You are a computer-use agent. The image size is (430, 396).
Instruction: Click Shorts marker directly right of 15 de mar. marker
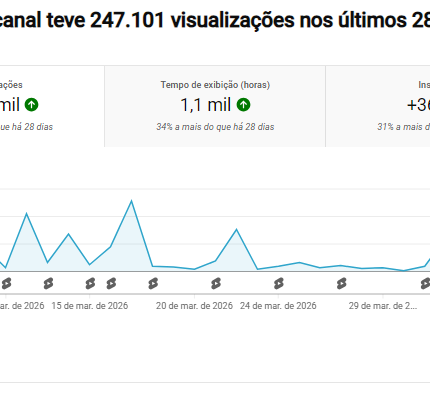click(x=111, y=283)
